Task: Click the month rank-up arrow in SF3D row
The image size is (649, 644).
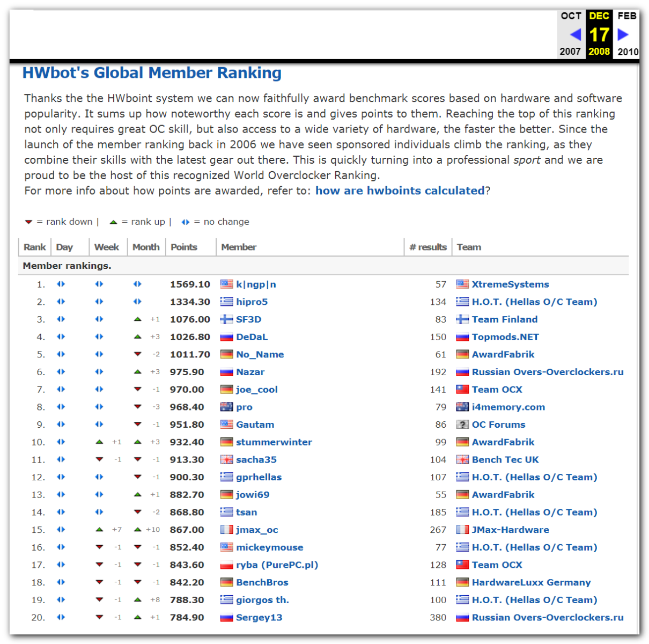Action: (x=137, y=319)
